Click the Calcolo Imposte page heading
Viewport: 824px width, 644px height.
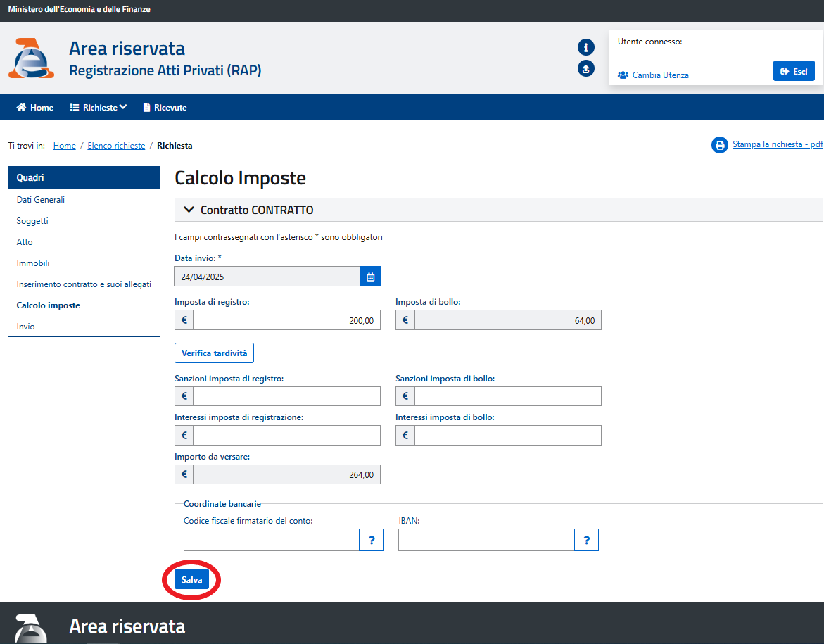(240, 178)
